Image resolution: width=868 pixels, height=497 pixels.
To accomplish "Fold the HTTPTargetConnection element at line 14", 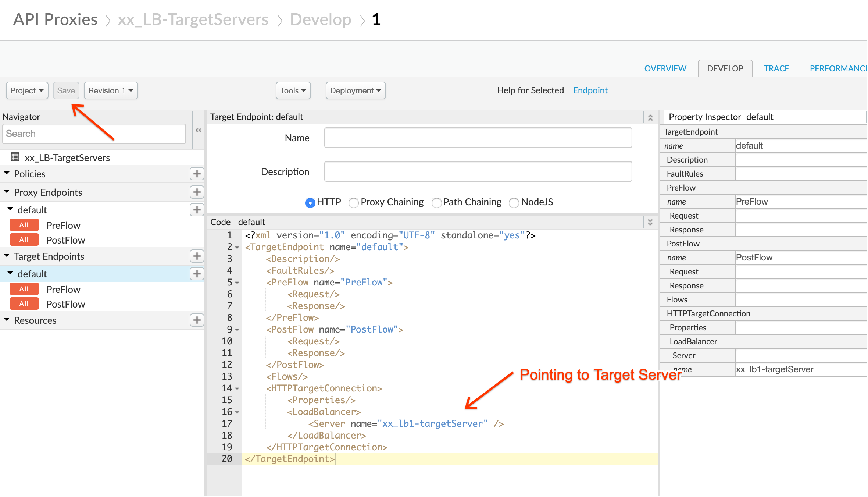I will point(237,389).
